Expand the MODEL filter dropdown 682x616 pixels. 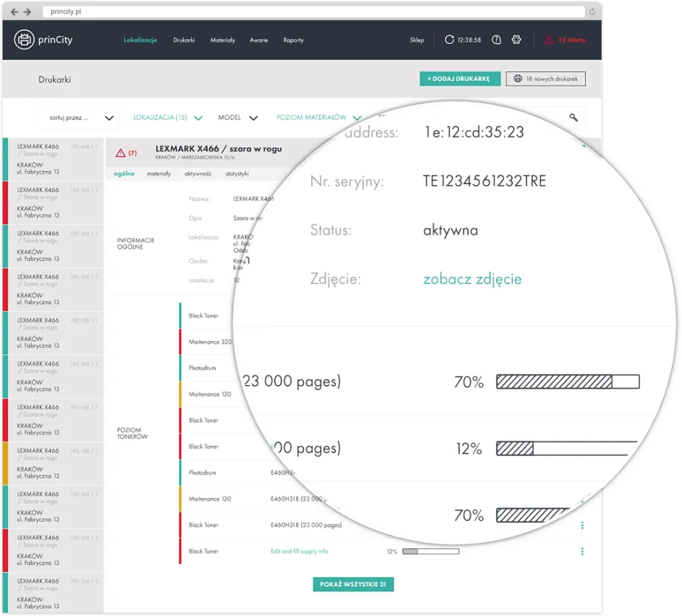click(238, 117)
